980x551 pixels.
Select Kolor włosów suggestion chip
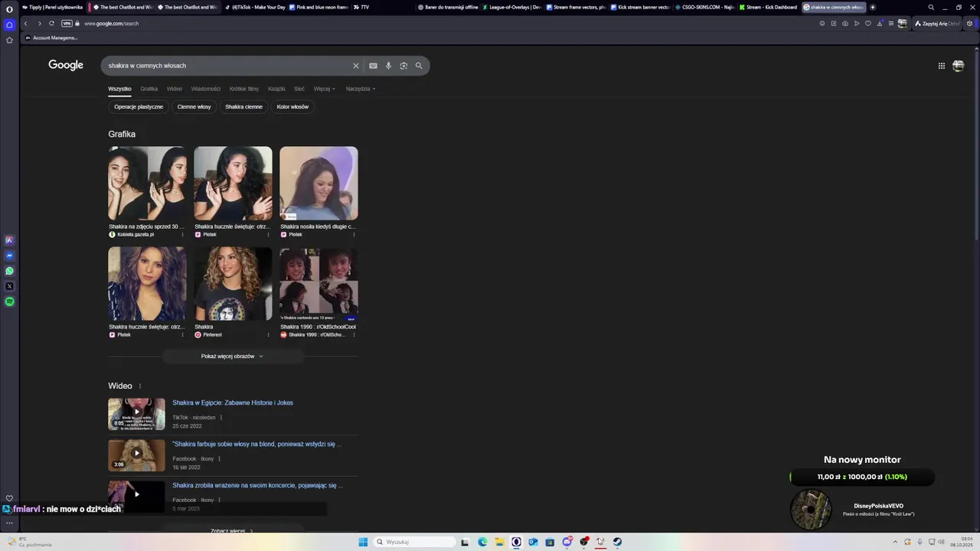[x=292, y=107]
